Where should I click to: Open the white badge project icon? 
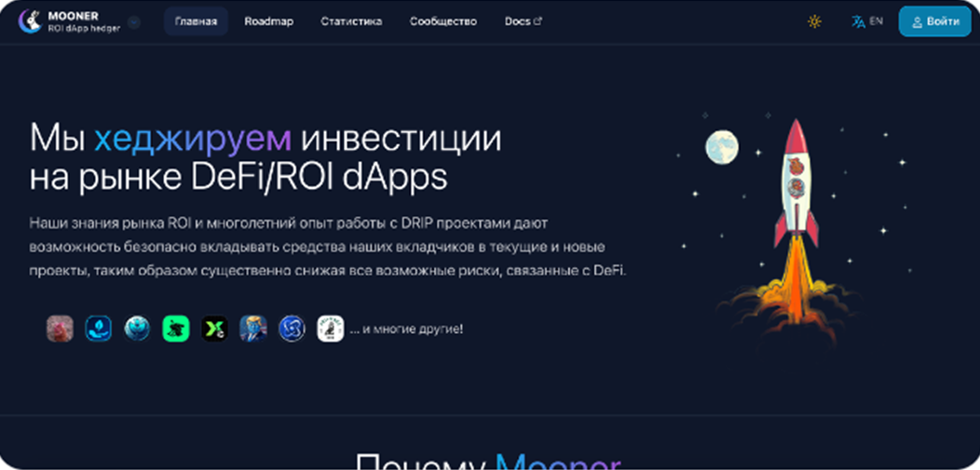point(331,329)
